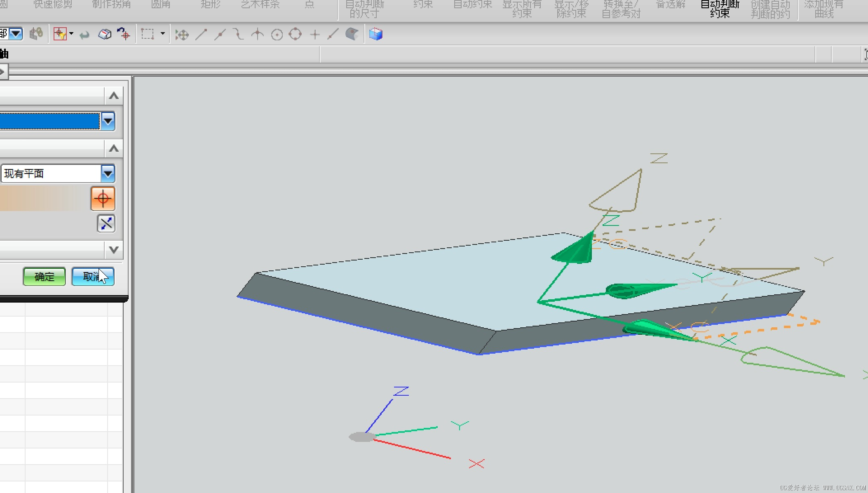Viewport: 868px width, 493px height.
Task: Click the selection filter icon with funnel
Action: click(60, 34)
